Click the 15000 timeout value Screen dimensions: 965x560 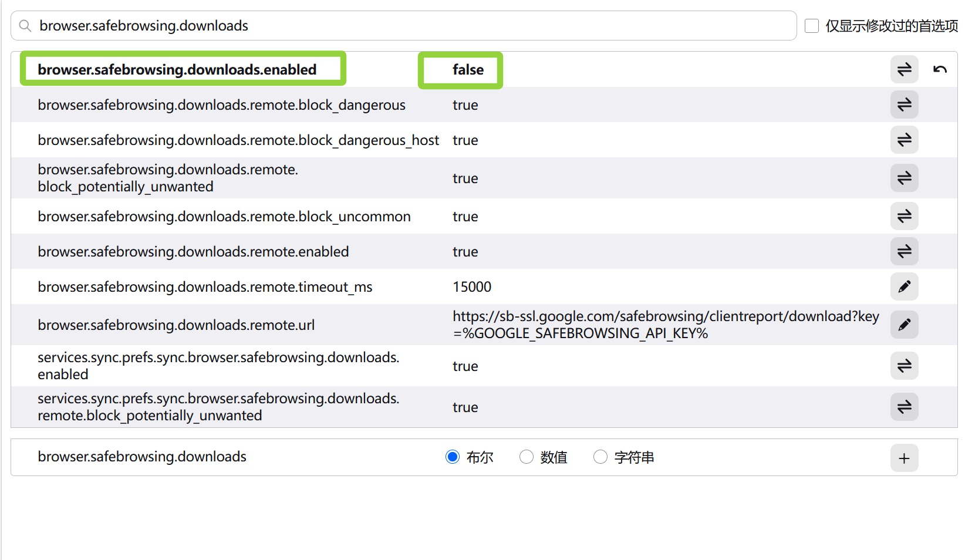tap(472, 286)
